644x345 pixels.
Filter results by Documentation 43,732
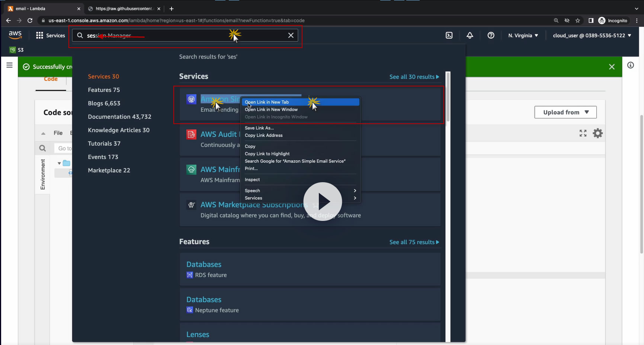[x=119, y=117]
